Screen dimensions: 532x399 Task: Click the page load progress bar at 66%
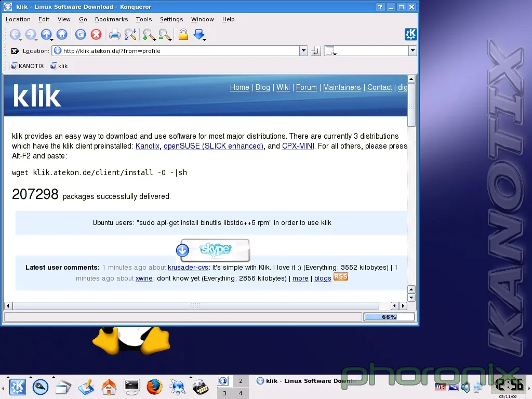[389, 317]
